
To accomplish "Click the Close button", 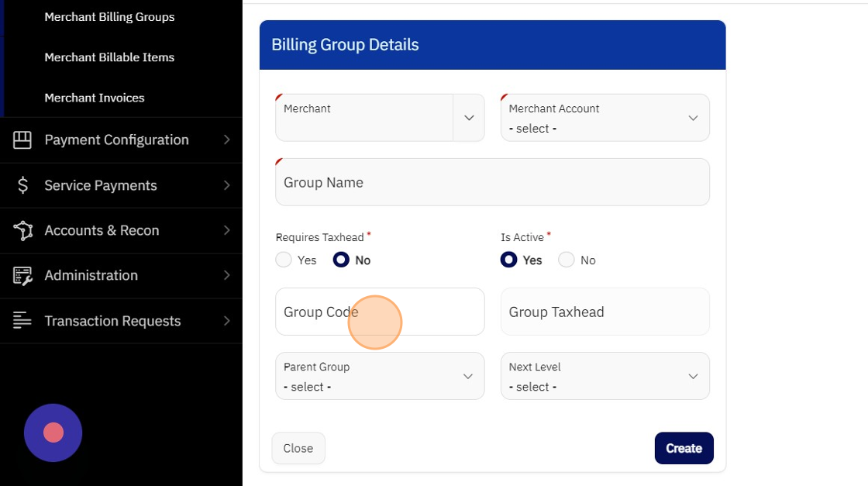I will click(x=298, y=448).
